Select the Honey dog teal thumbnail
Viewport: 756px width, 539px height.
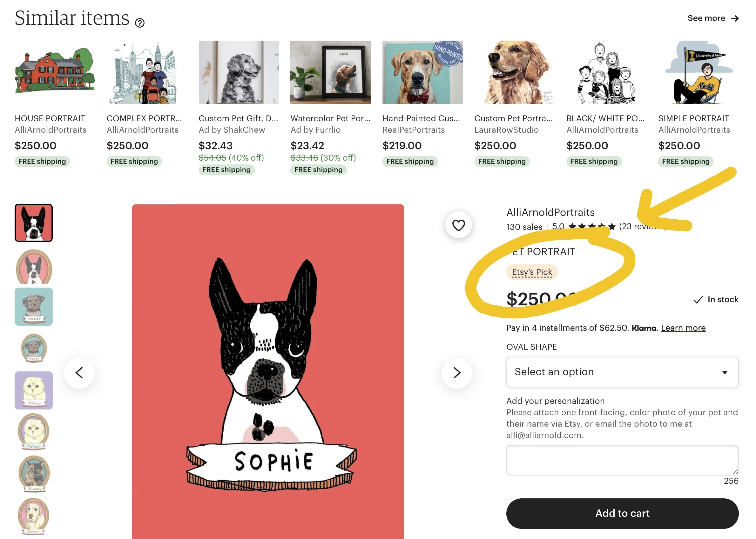34,306
